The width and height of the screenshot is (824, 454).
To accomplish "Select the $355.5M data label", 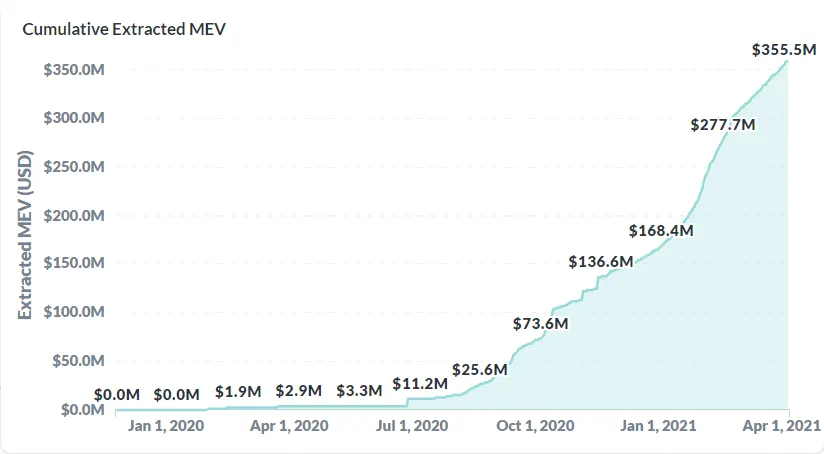I will [x=785, y=49].
